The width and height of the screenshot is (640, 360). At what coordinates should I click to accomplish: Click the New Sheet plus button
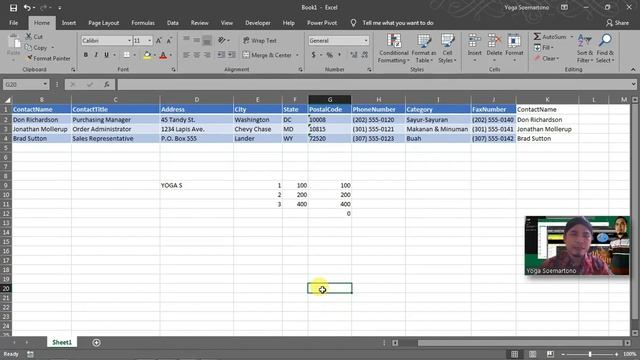coord(96,342)
